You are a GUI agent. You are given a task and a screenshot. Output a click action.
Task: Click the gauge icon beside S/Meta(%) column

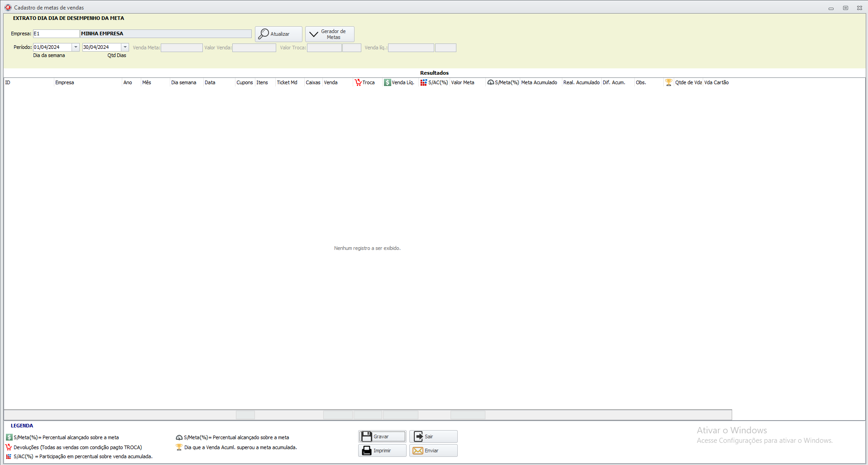(490, 82)
